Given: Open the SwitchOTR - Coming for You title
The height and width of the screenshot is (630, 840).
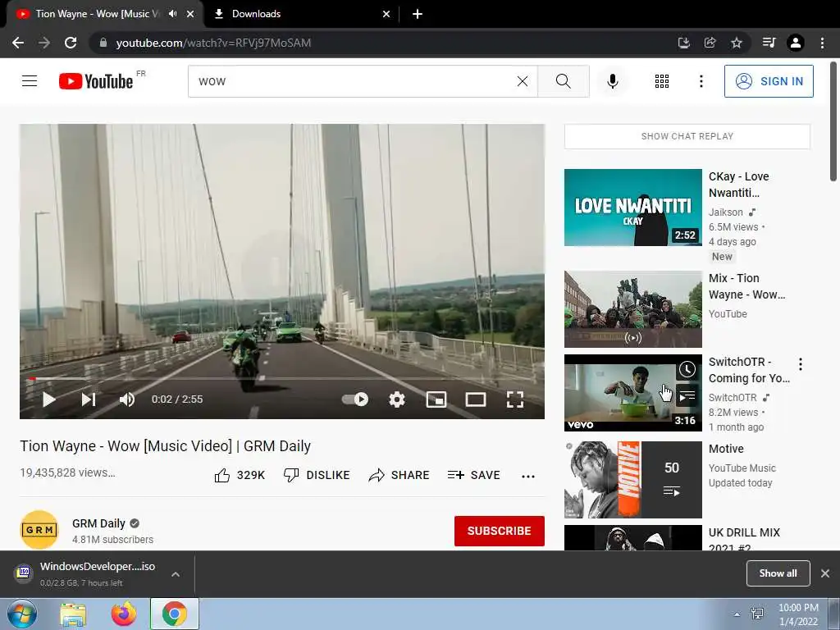Looking at the screenshot, I should coord(749,370).
